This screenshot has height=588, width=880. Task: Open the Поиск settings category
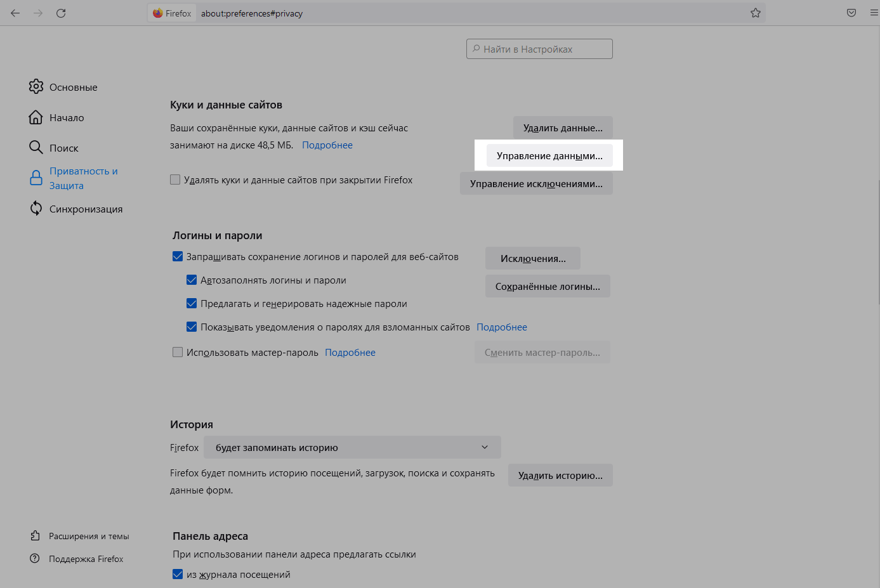coord(64,148)
